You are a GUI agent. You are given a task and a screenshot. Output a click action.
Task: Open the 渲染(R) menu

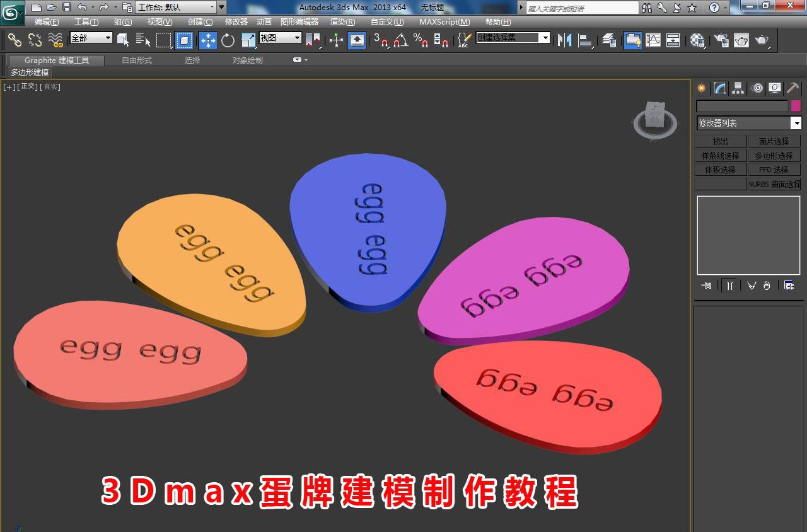pyautogui.click(x=341, y=21)
